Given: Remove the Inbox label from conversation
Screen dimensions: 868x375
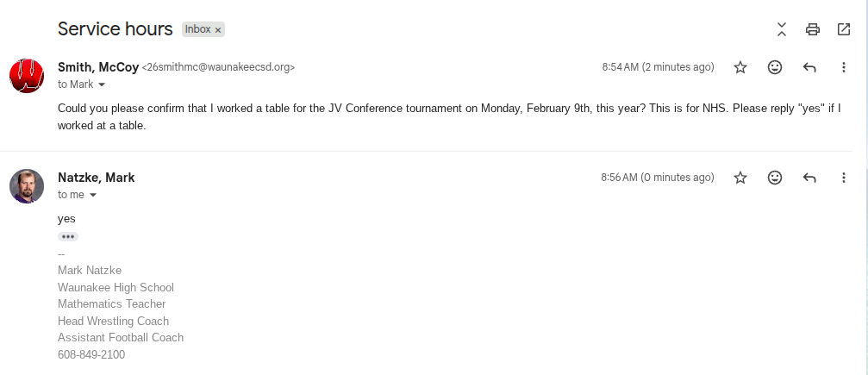Looking at the screenshot, I should pos(218,29).
